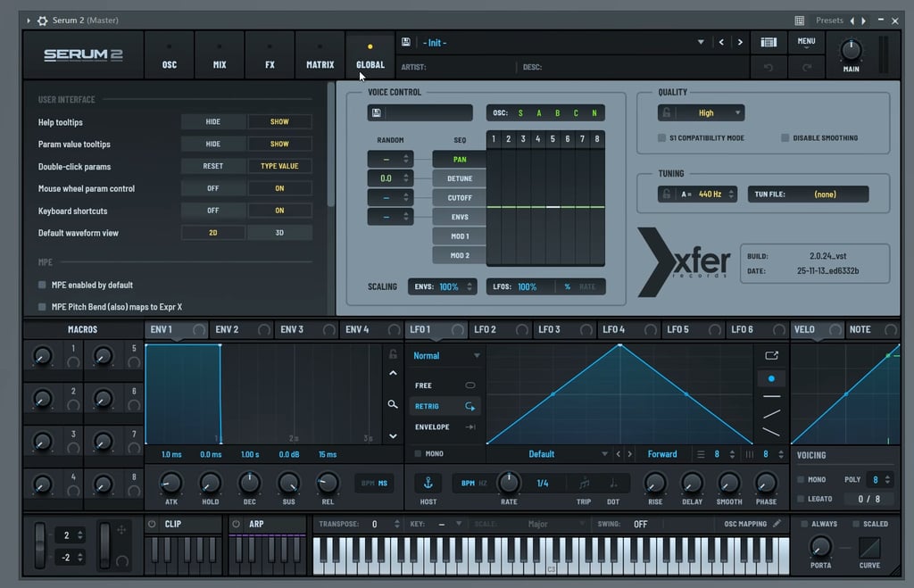Viewport: 914px width, 588px height.
Task: Set Help tooltips to HIDE
Action: [x=212, y=122]
